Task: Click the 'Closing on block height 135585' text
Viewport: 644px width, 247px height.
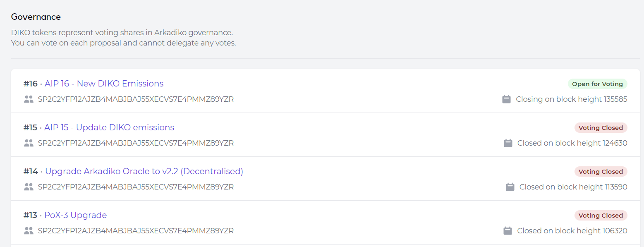Action: coord(571,99)
